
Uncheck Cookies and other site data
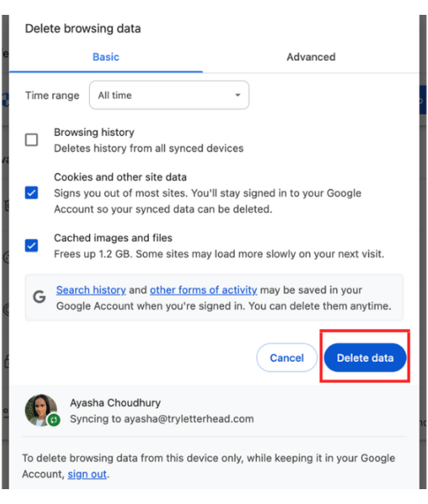point(32,192)
